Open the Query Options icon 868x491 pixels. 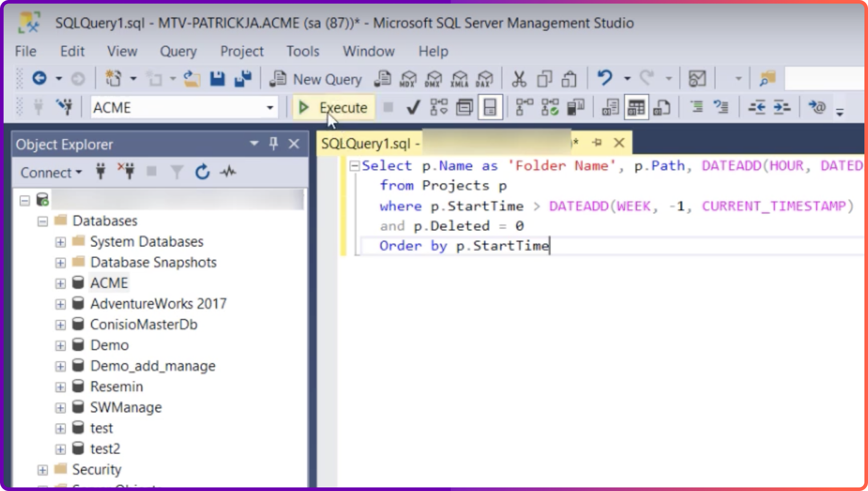click(464, 108)
